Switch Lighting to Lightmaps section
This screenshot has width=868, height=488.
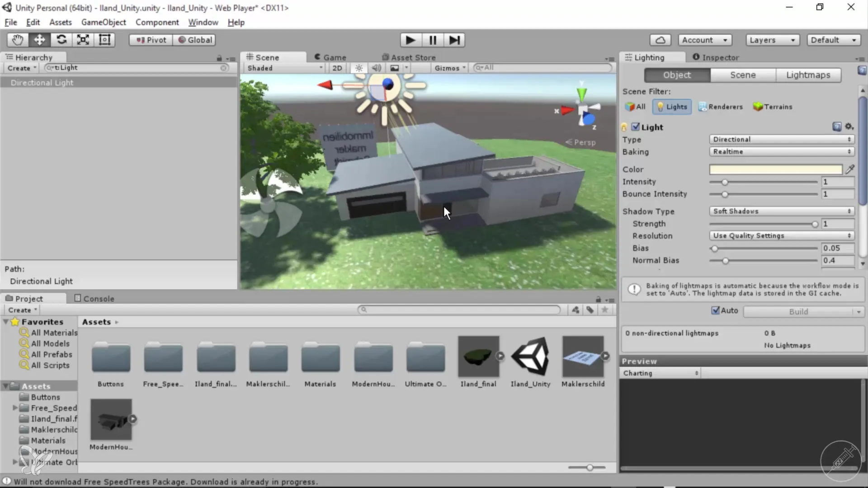click(808, 75)
